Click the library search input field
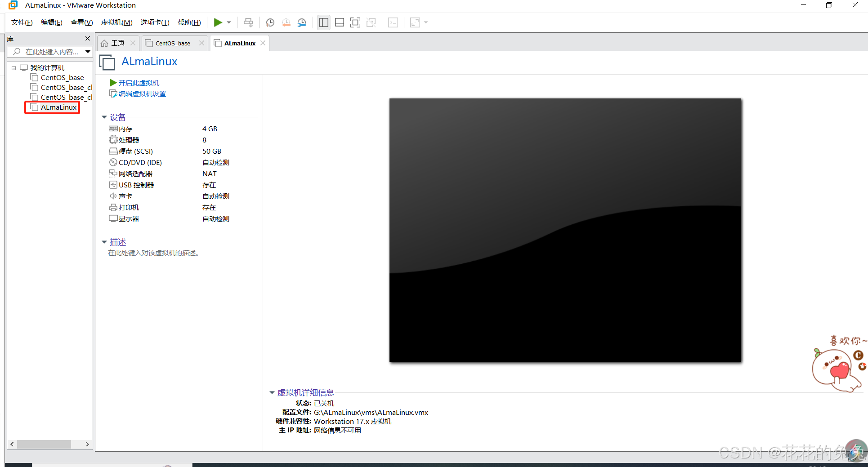This screenshot has width=868, height=467. pos(46,52)
